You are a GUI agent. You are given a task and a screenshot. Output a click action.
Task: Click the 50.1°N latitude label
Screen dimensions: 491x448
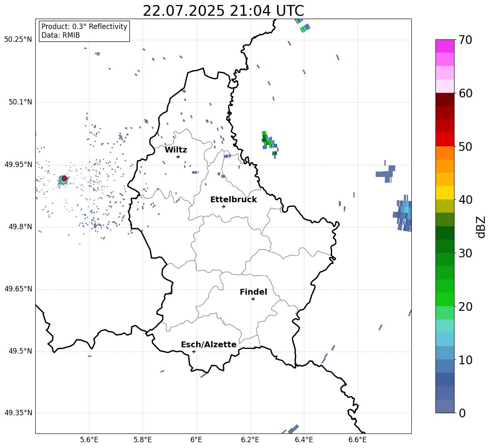pos(20,102)
